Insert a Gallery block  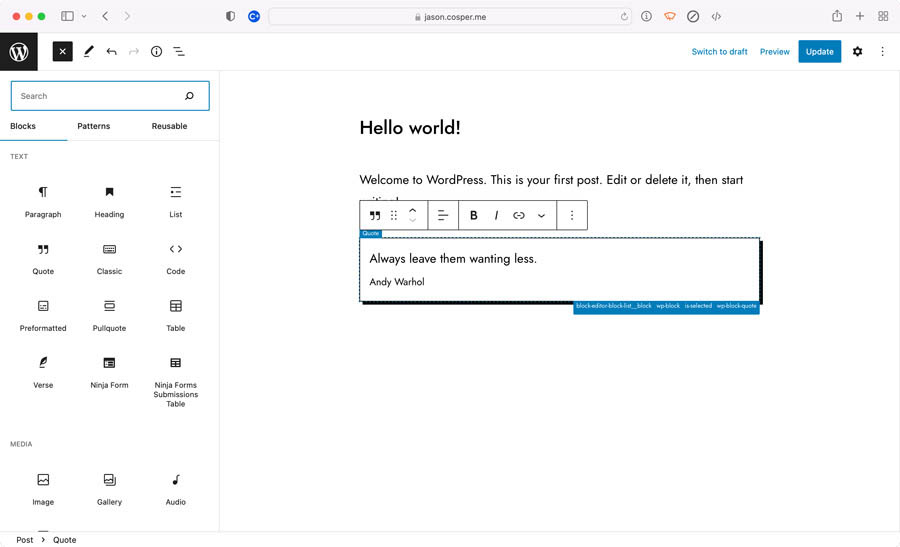pyautogui.click(x=109, y=487)
